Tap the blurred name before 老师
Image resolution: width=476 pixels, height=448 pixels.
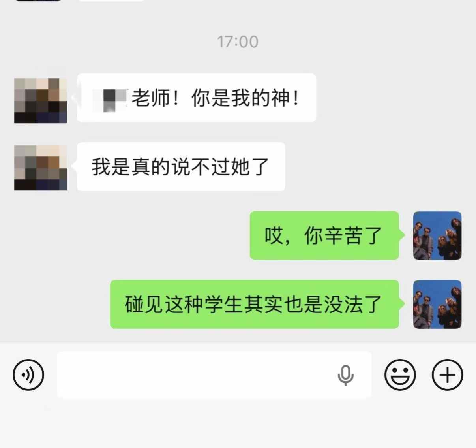[111, 99]
